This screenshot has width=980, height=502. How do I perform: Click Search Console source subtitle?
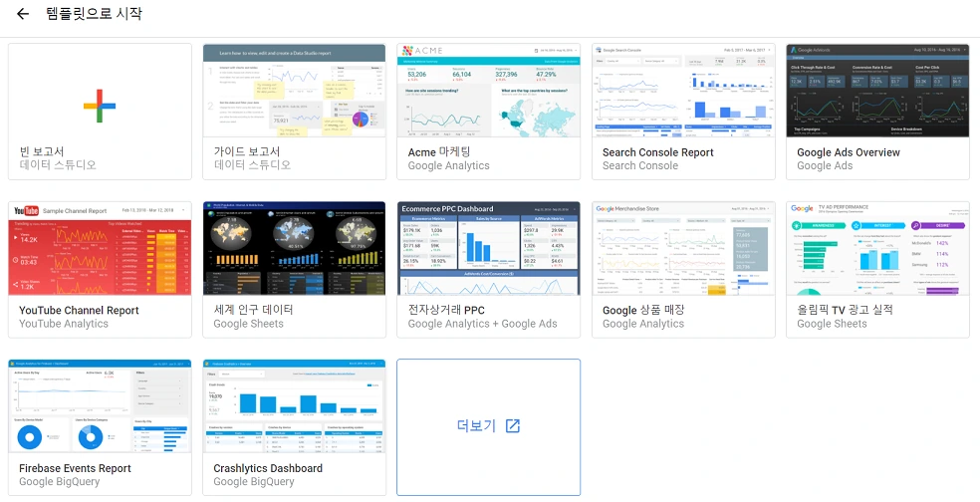click(x=640, y=165)
